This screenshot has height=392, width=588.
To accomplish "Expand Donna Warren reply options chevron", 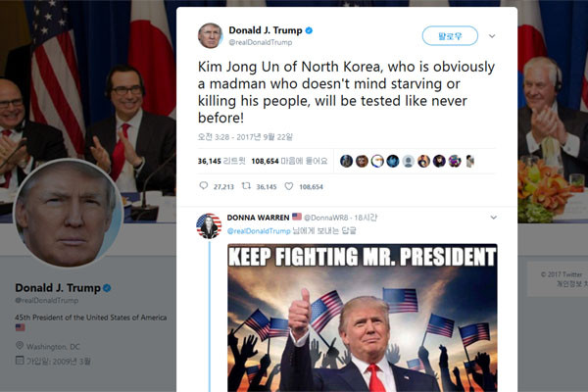I will (x=494, y=218).
